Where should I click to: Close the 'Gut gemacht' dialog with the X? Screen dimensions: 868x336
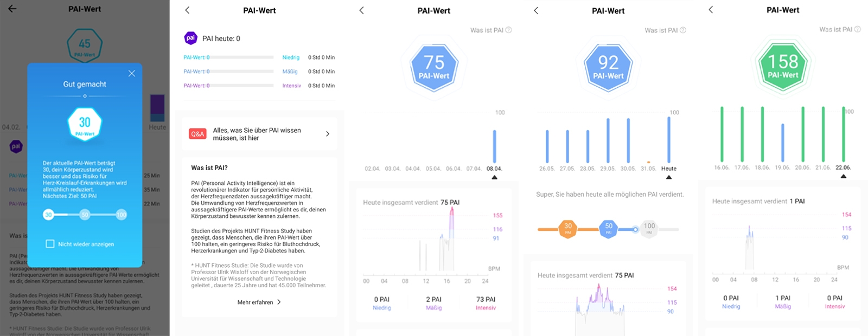tap(132, 73)
